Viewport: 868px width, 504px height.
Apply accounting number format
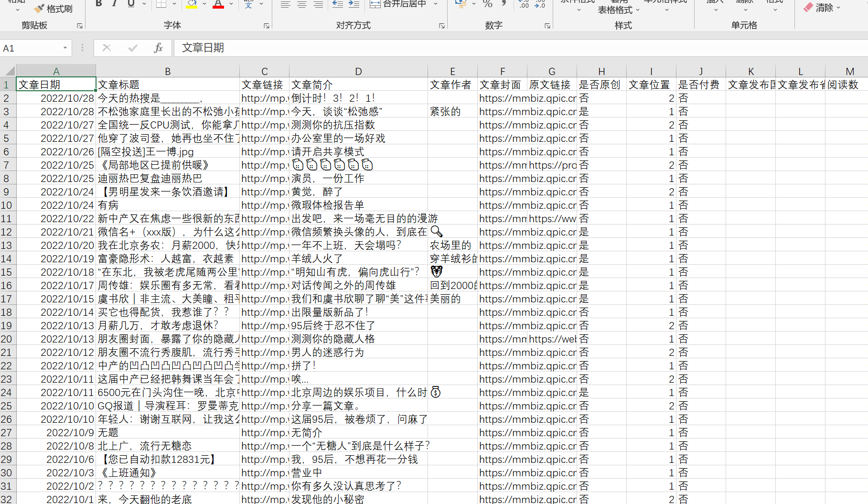tap(461, 4)
